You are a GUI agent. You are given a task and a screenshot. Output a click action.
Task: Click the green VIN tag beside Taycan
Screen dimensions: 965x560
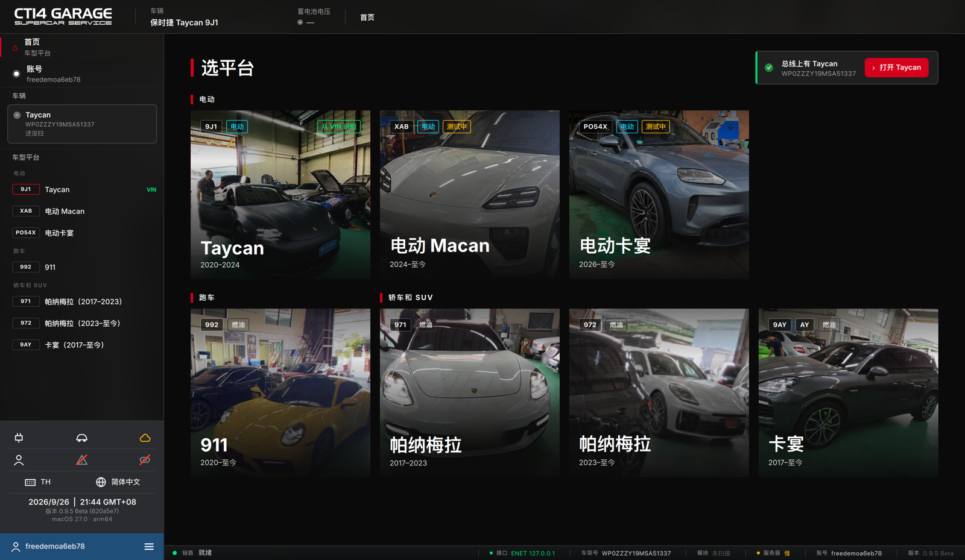(x=151, y=190)
